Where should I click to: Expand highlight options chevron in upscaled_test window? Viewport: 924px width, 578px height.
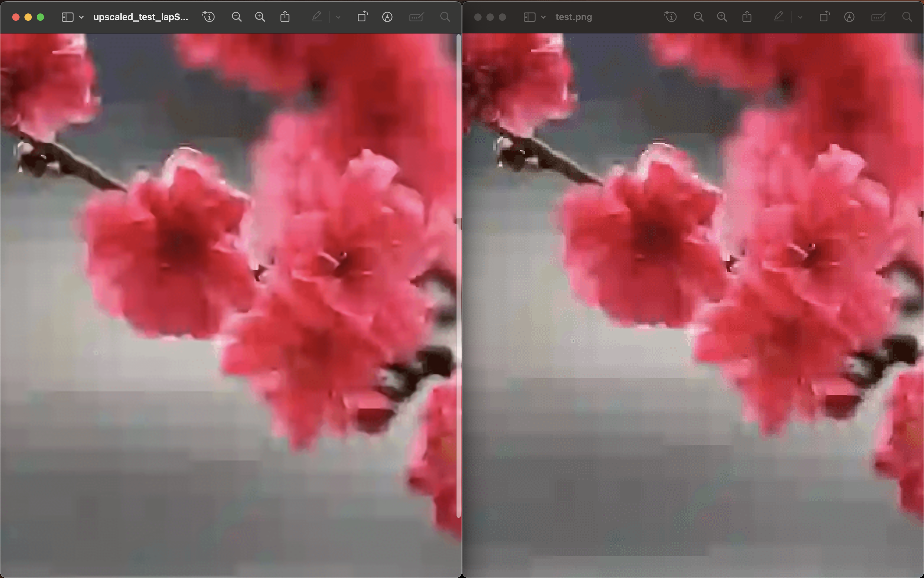(x=338, y=17)
